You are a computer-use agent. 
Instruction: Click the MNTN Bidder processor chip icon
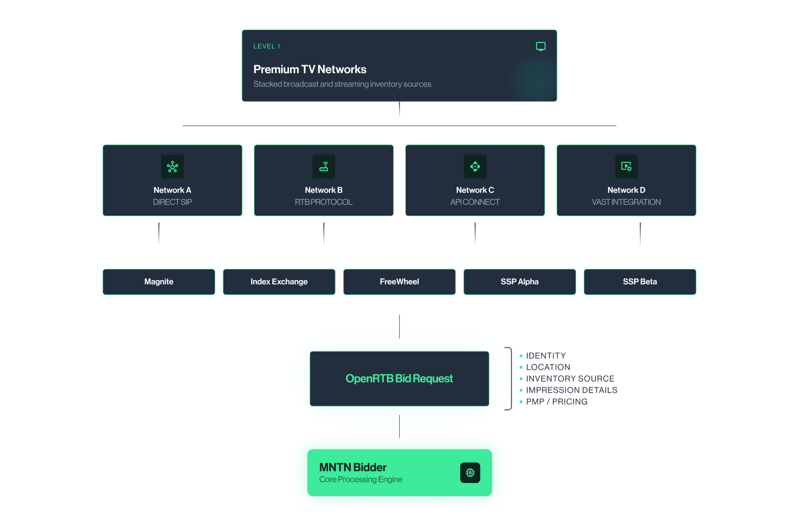pyautogui.click(x=470, y=473)
